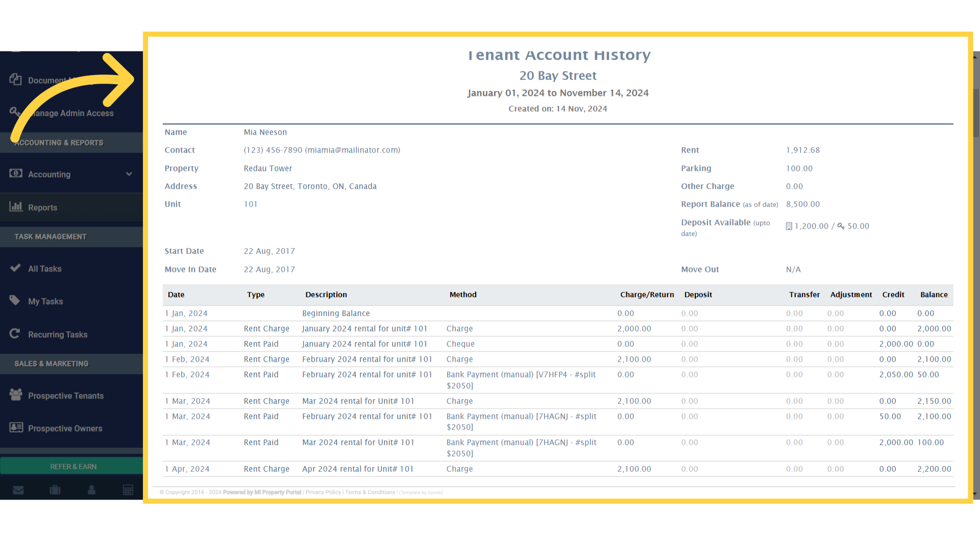
Task: Open the briefcase icon in bottom bar
Action: (55, 490)
